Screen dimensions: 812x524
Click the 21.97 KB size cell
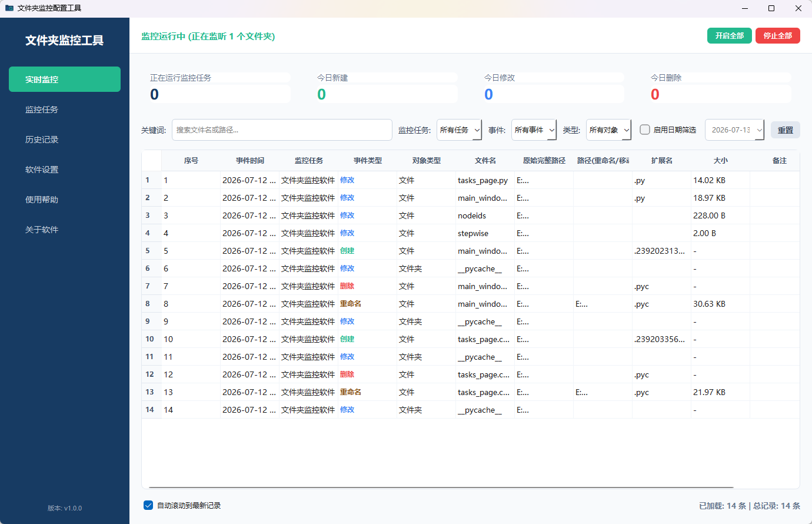[x=721, y=392]
